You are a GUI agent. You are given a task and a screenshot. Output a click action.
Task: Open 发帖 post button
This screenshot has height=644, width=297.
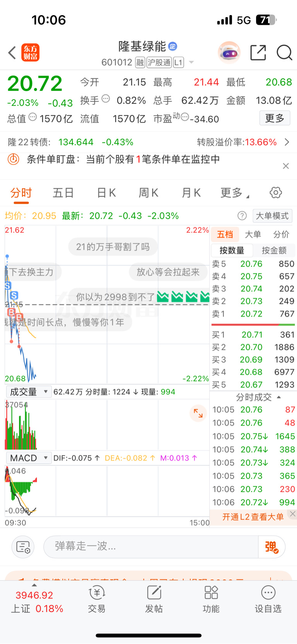(154, 599)
